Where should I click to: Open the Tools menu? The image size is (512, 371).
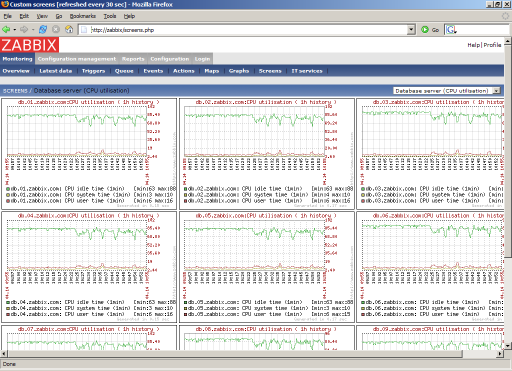click(110, 16)
